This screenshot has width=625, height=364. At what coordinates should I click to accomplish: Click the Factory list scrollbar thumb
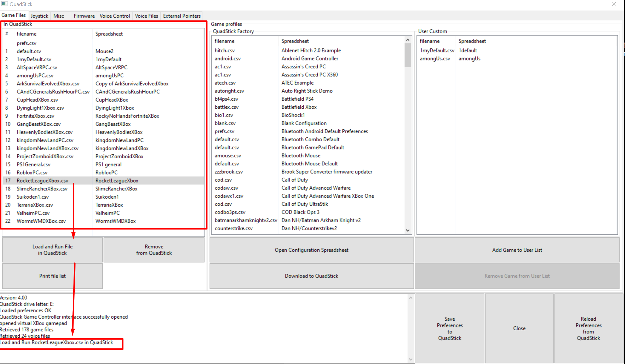click(408, 55)
